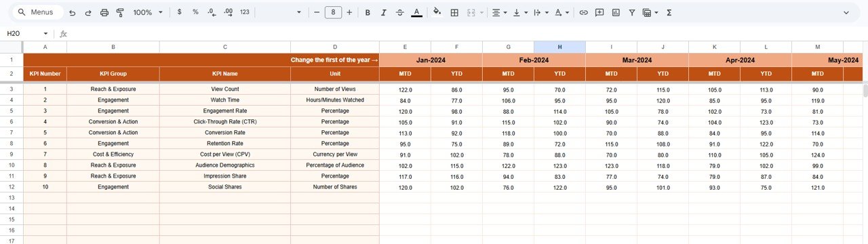Viewport: 868px width, 244px height.
Task: Undo the last action
Action: tap(73, 12)
